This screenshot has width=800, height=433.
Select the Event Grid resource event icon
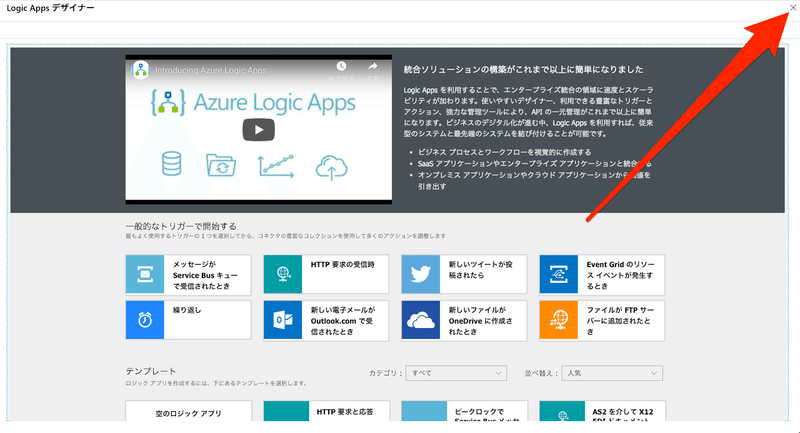coord(559,274)
